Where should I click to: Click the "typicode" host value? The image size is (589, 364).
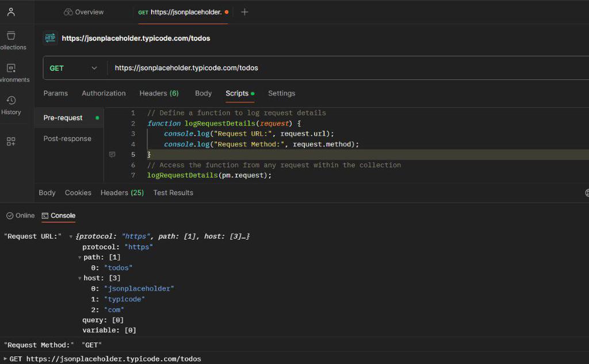124,299
